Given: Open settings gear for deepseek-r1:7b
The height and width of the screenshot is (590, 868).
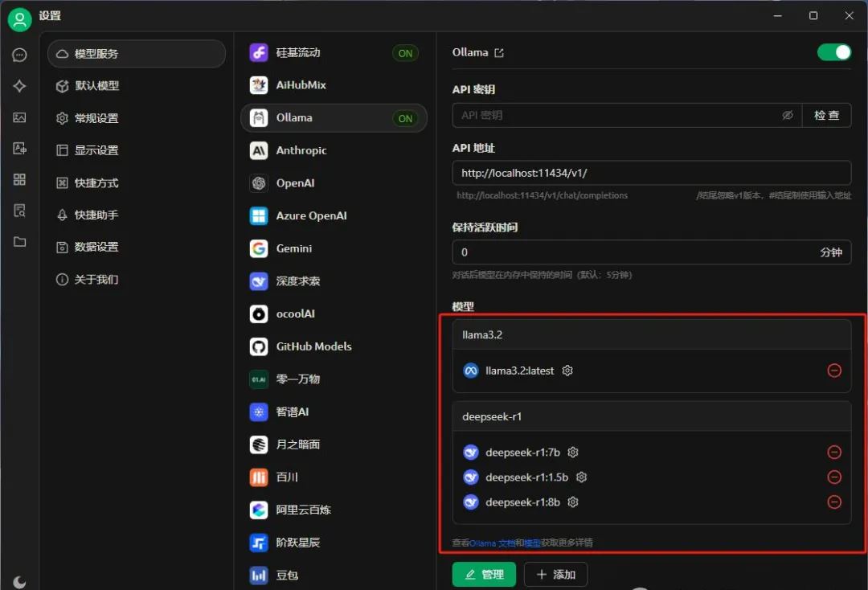Looking at the screenshot, I should click(573, 453).
